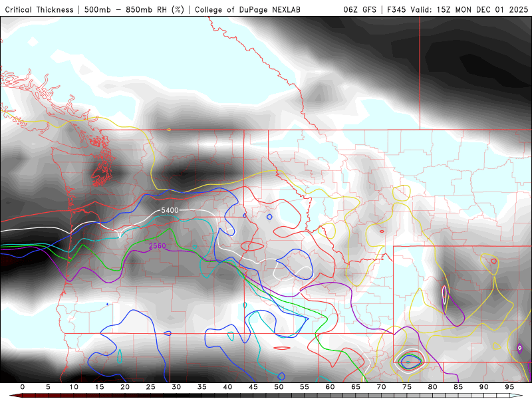The height and width of the screenshot is (399, 532).
Task: Click the "75" value on the color scale
Action: pos(407,387)
